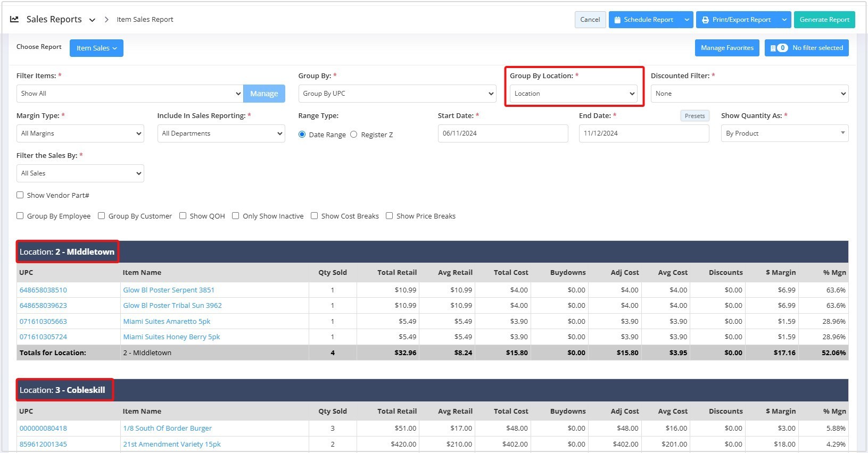Click Totals for Location label

pyautogui.click(x=53, y=353)
